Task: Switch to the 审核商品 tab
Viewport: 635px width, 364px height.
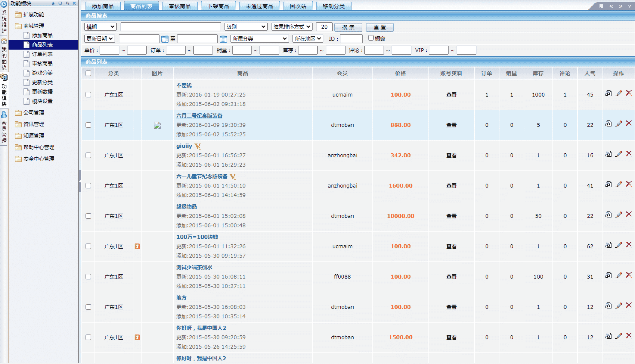Action: pyautogui.click(x=180, y=6)
